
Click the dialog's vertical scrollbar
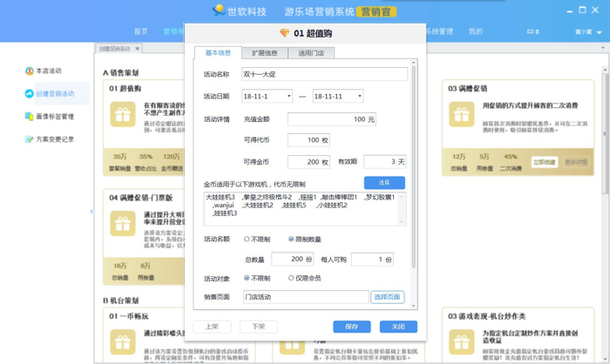pyautogui.click(x=414, y=174)
